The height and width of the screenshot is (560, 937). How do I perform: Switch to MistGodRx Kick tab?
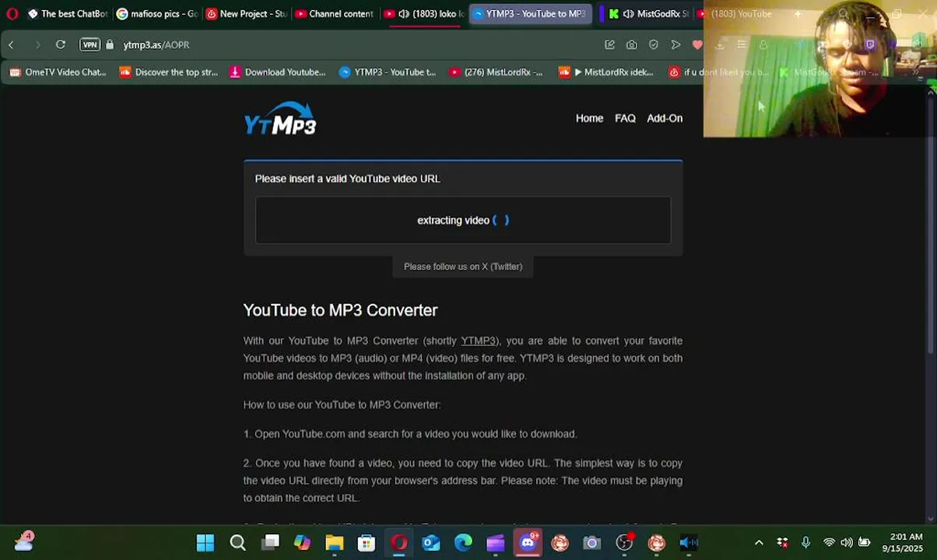coord(649,14)
